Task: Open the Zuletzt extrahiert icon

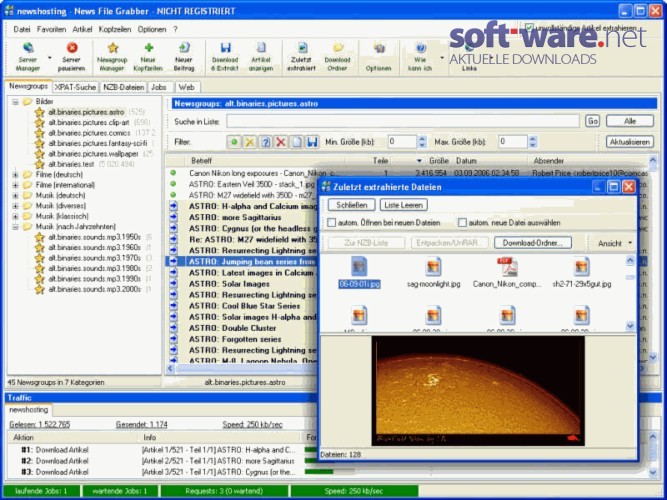Action: tap(302, 48)
